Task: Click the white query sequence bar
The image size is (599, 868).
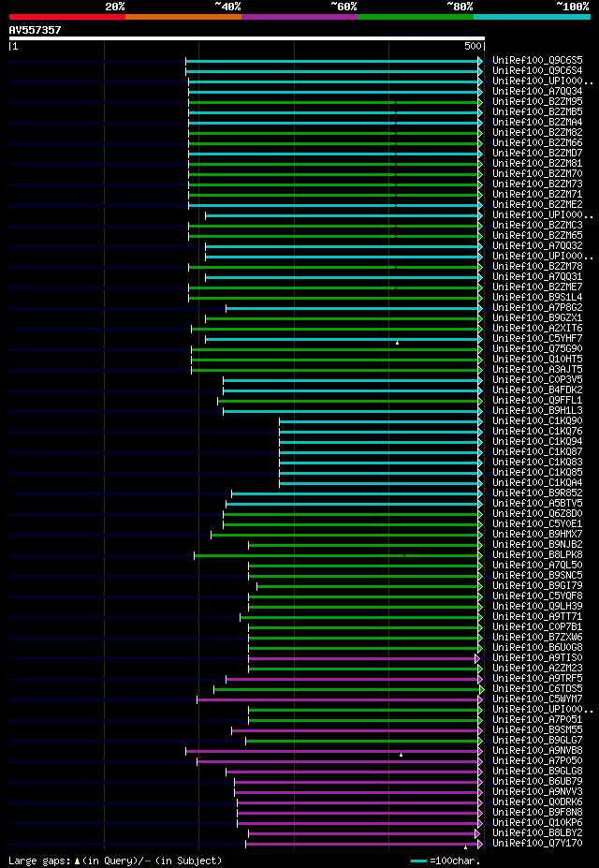Action: coord(247,38)
